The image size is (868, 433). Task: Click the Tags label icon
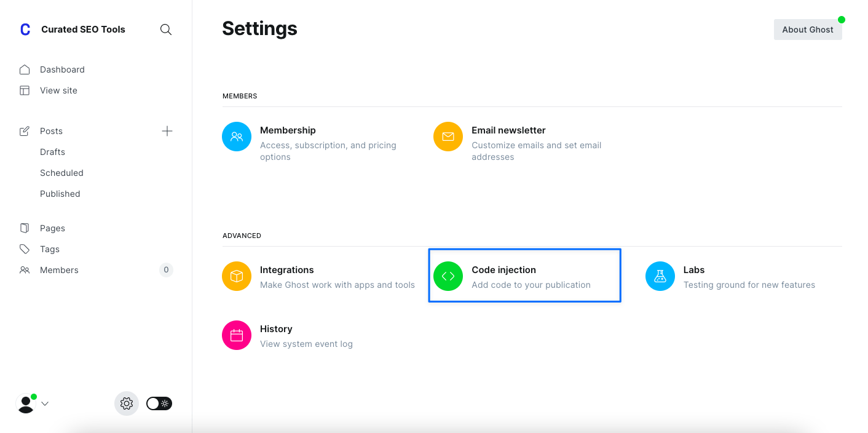click(x=25, y=249)
